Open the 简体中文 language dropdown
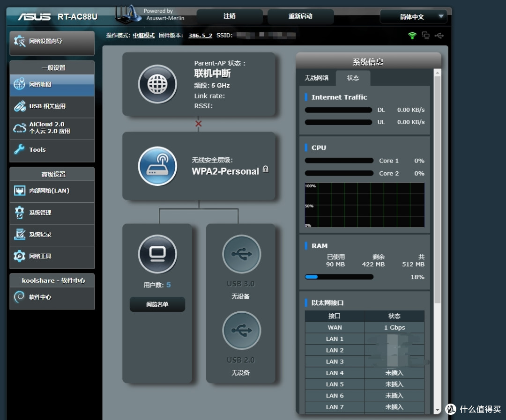506x420 pixels. click(413, 17)
